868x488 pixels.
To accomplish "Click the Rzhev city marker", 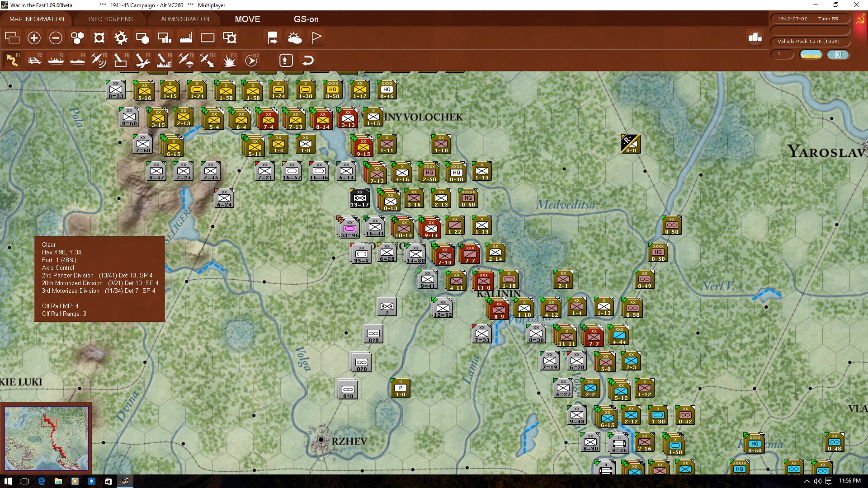I will [321, 440].
